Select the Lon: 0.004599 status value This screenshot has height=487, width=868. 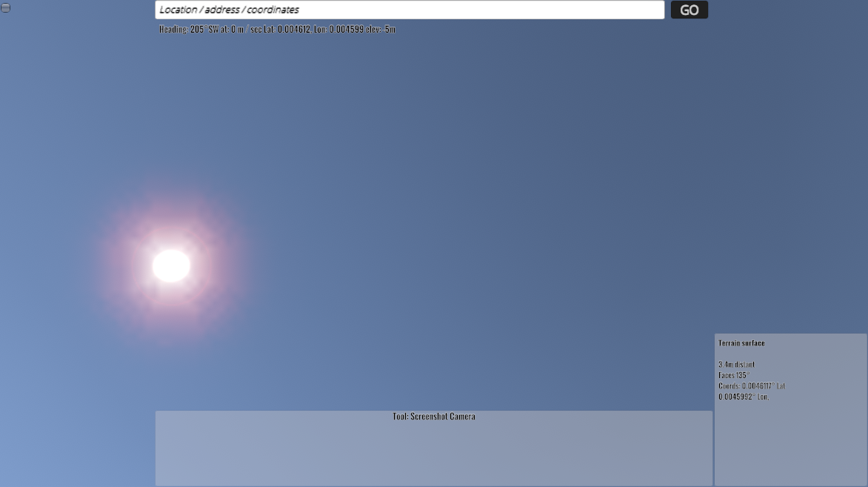pyautogui.click(x=338, y=30)
